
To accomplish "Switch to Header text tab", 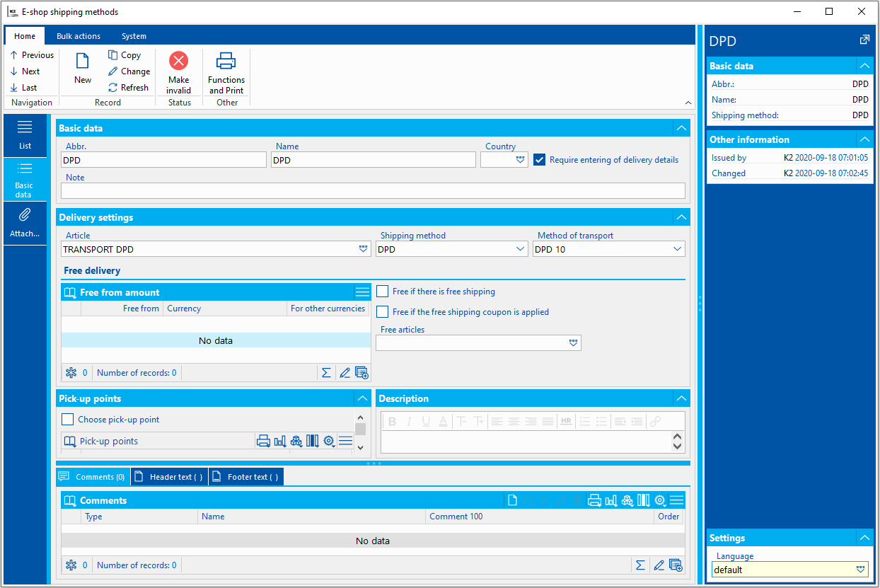I will pos(169,477).
